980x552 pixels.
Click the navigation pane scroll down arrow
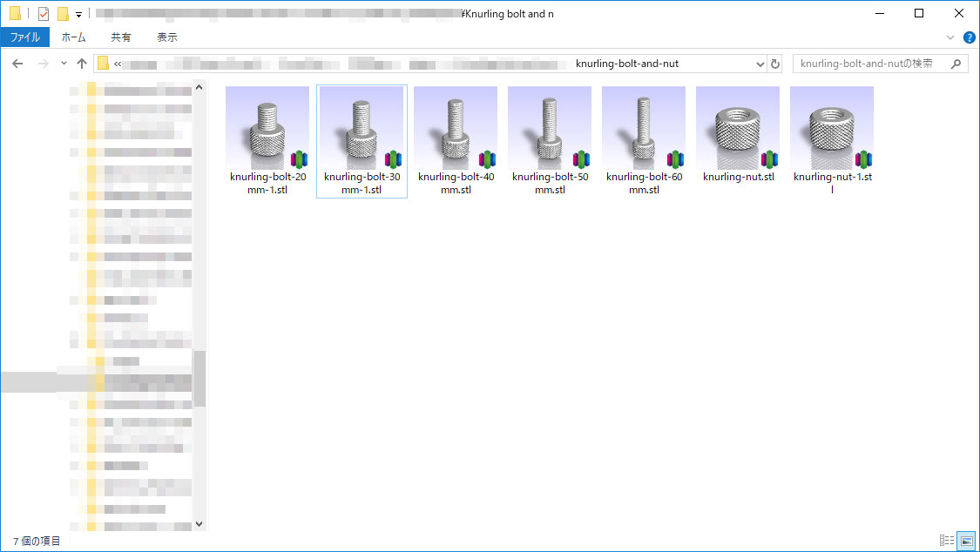(199, 524)
